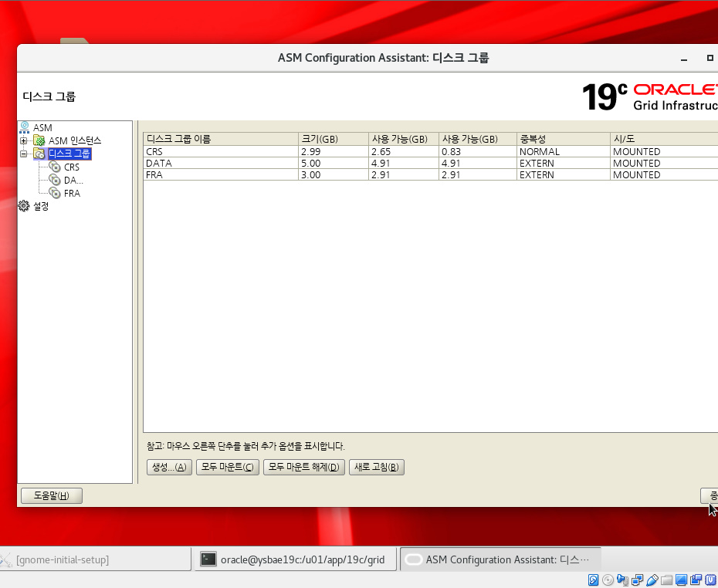The width and height of the screenshot is (718, 588).
Task: Click the 모두 마운트 해제(D) button
Action: coord(304,467)
